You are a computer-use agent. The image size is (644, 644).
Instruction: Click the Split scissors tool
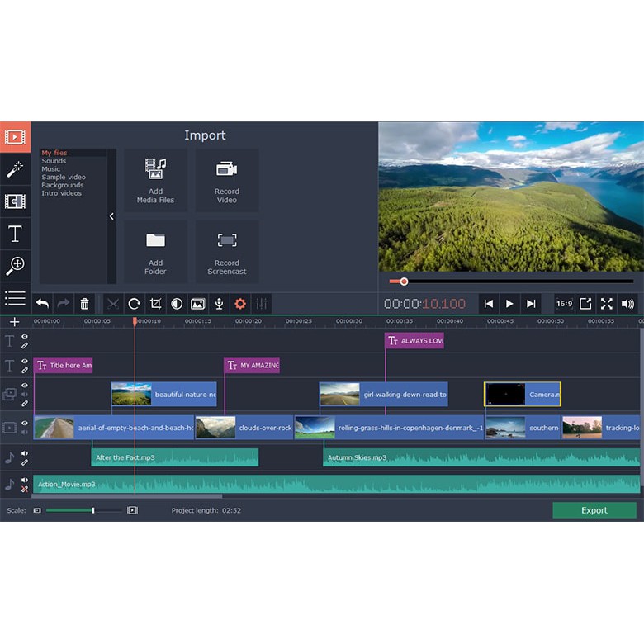coord(113,304)
